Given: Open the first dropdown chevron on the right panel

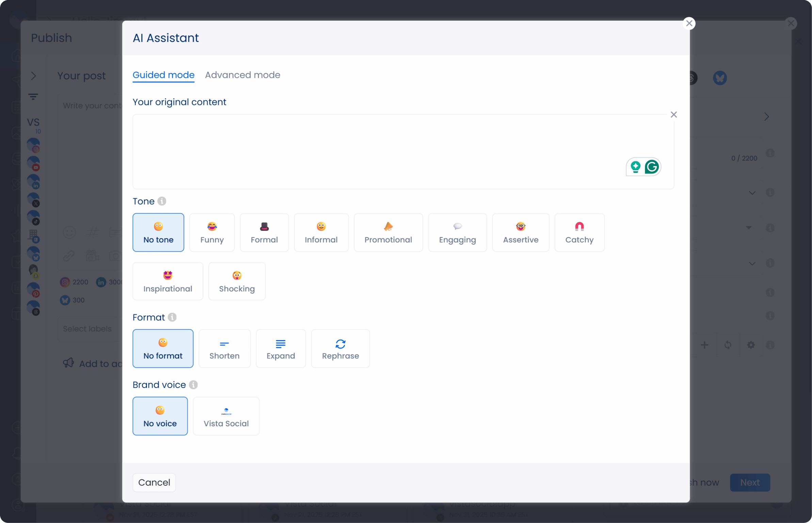Looking at the screenshot, I should tap(752, 193).
